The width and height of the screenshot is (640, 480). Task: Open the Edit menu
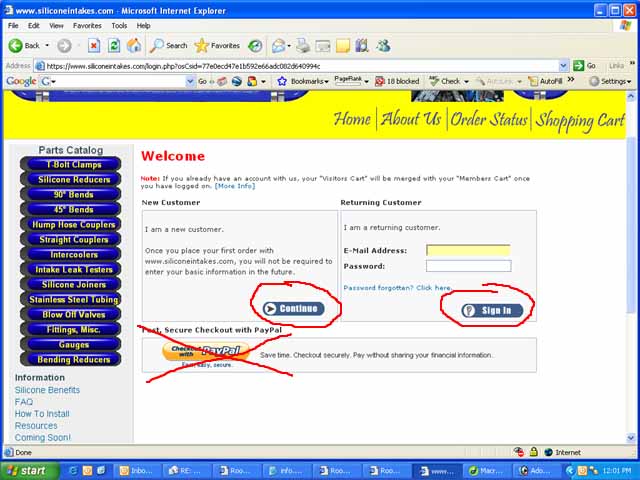pyautogui.click(x=33, y=26)
